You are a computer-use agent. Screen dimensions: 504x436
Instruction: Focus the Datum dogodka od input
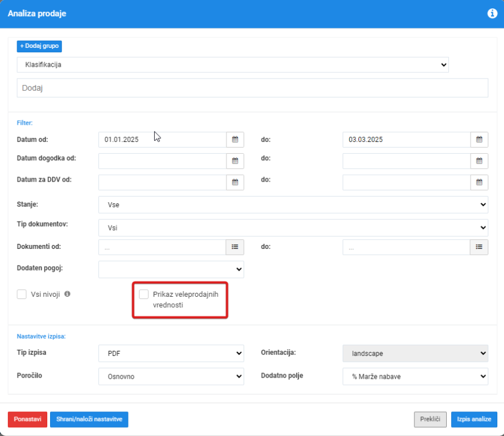tap(162, 161)
